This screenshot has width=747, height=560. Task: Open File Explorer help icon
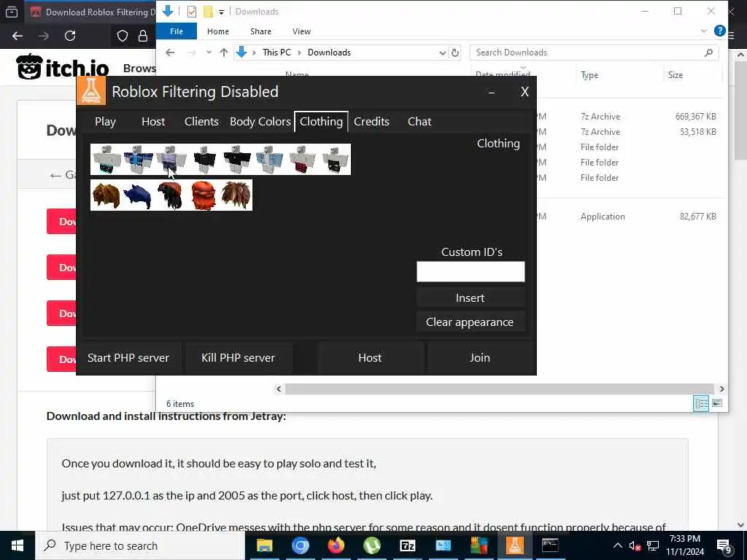(x=719, y=31)
